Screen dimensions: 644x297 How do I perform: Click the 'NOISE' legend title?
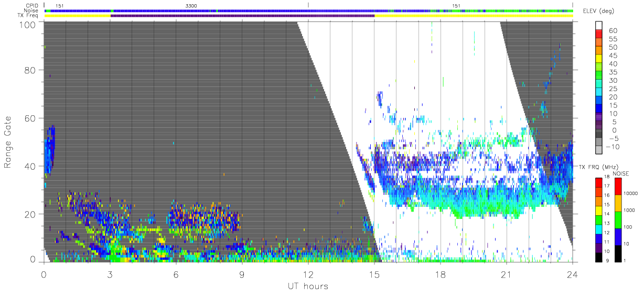point(621,173)
